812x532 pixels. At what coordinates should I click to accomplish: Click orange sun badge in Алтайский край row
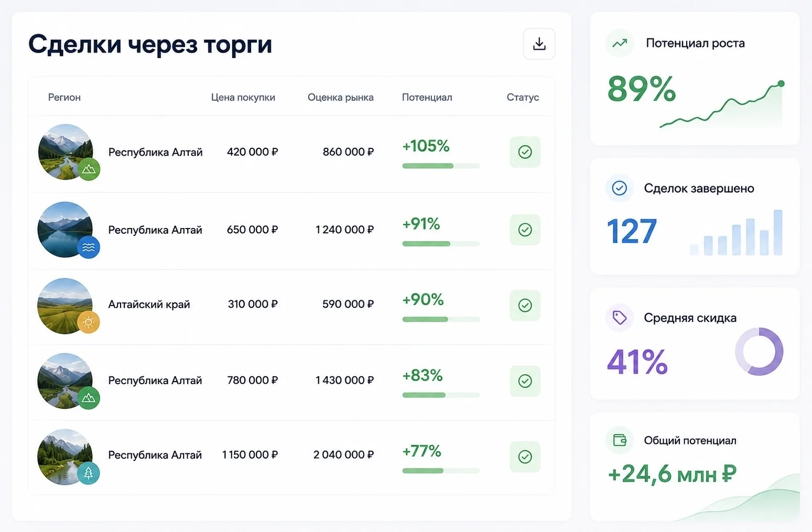89,322
